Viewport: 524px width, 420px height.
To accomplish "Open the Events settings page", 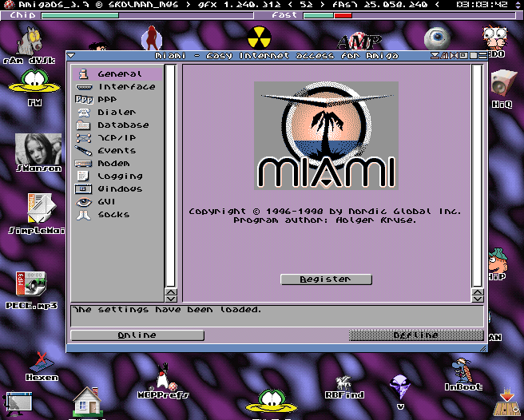I will pyautogui.click(x=117, y=151).
